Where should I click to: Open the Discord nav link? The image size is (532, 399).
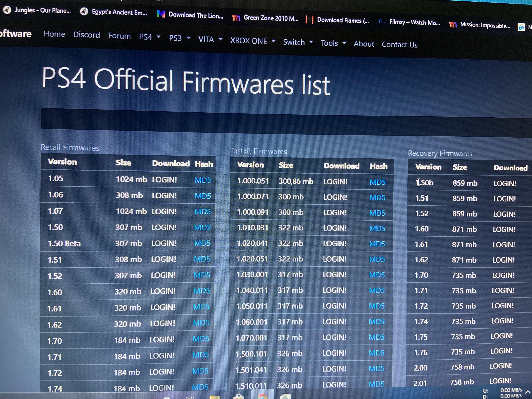[x=87, y=35]
